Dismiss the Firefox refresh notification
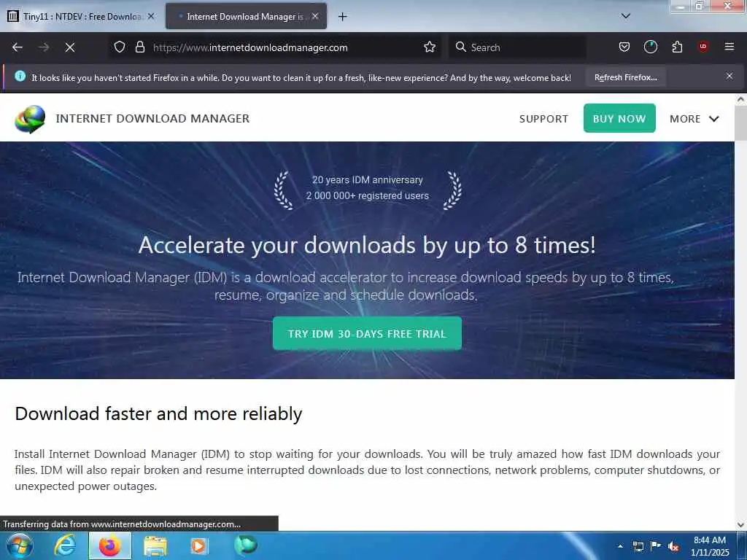This screenshot has height=560, width=747. point(729,76)
